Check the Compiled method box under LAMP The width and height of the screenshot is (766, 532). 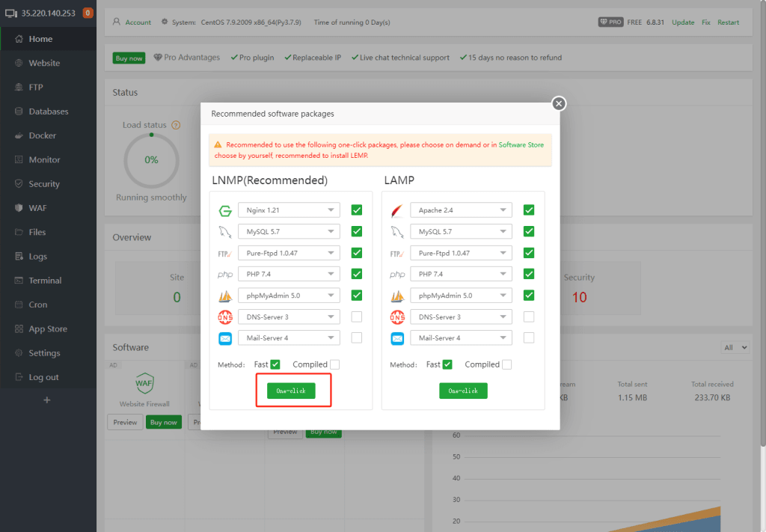tap(507, 364)
